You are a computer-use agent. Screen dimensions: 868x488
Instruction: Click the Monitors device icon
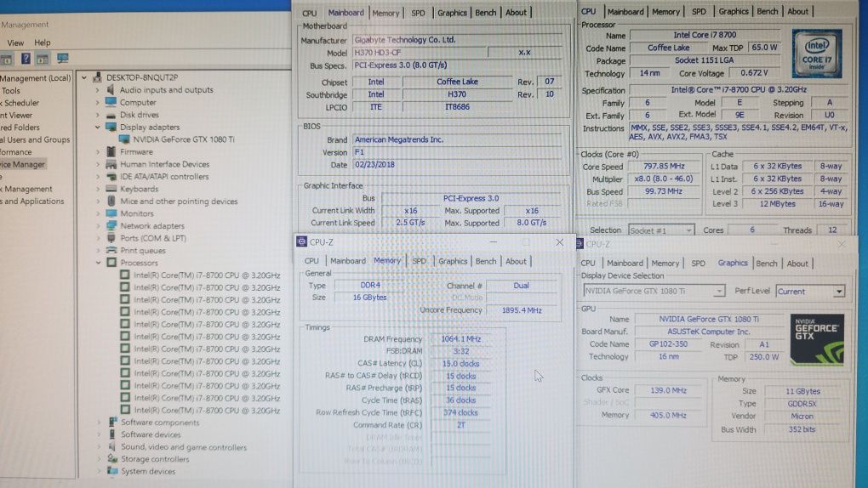click(x=111, y=213)
